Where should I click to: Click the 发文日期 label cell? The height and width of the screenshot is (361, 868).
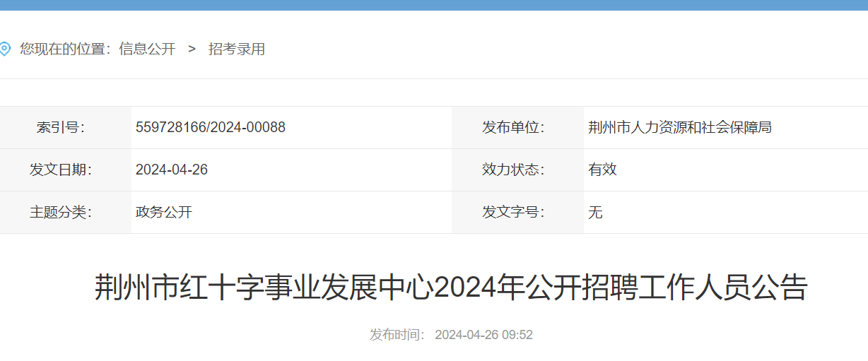66,170
